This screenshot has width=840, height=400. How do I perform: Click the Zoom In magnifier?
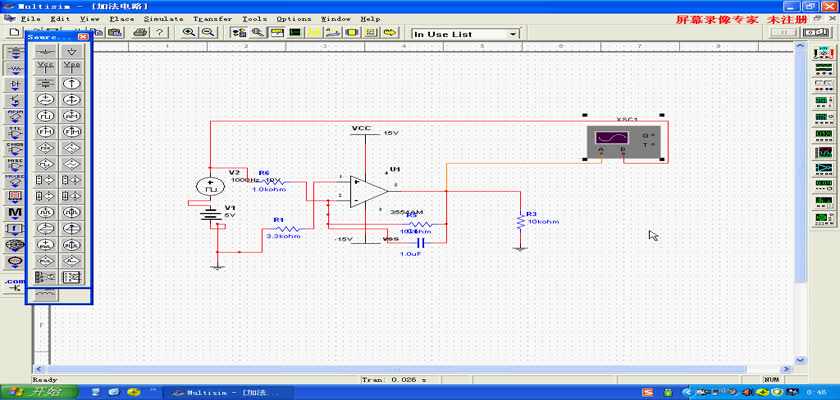[x=189, y=33]
